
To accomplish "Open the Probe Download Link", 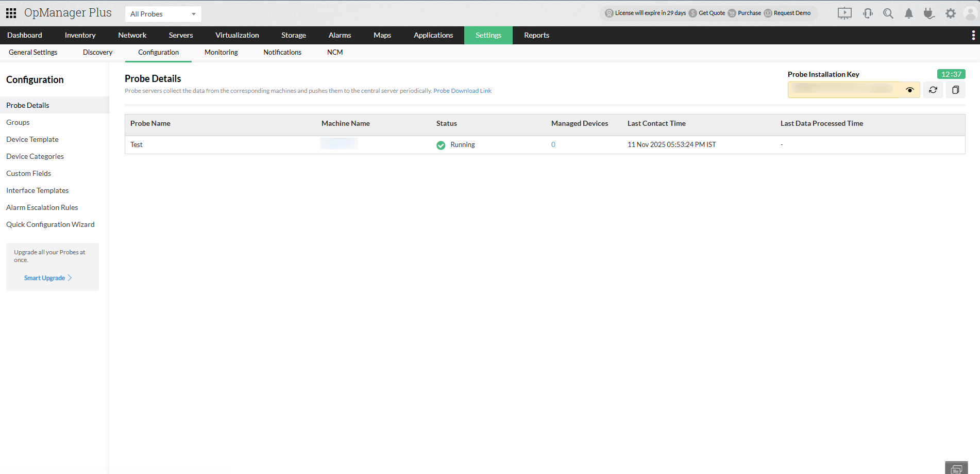I will 462,90.
